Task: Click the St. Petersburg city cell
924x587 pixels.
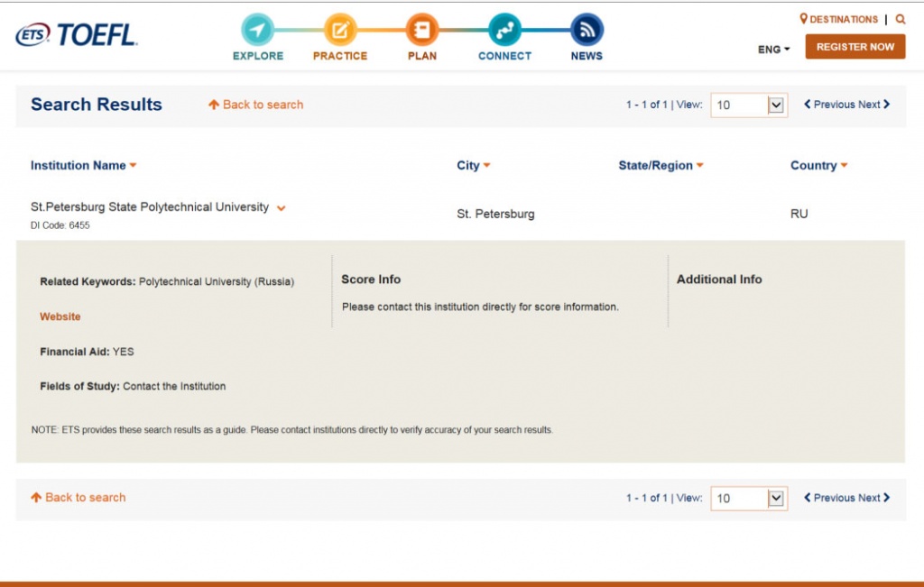Action: (495, 214)
